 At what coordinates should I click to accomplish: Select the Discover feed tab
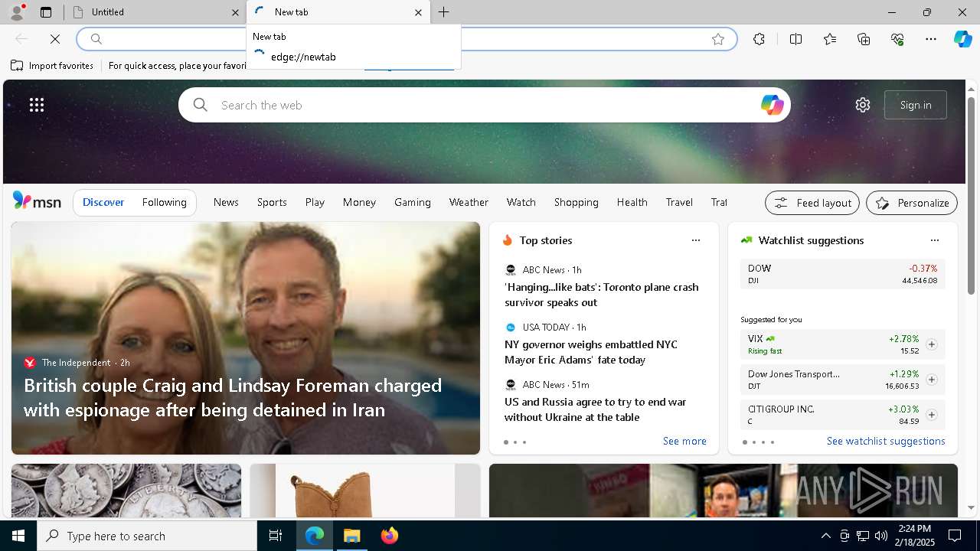click(x=103, y=202)
